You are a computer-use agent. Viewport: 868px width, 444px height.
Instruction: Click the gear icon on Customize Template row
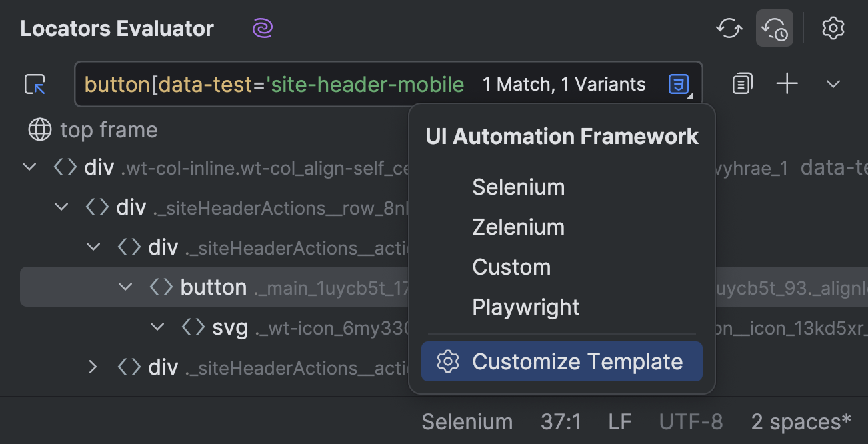(448, 361)
